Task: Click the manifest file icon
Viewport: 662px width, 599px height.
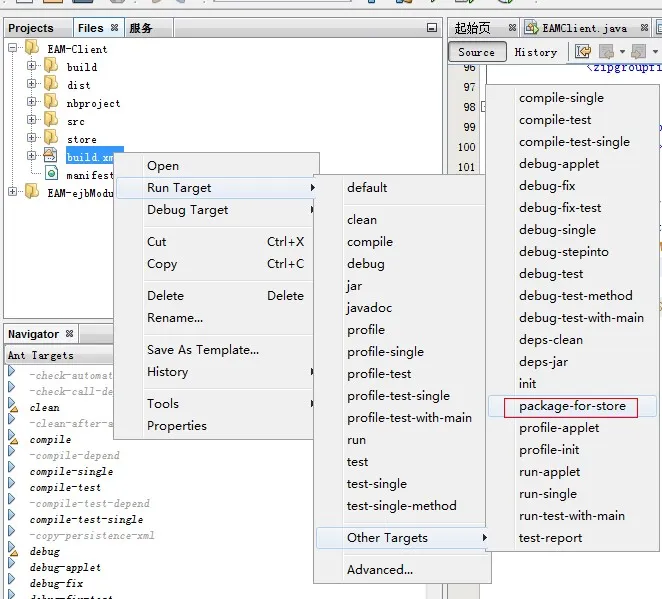Action: (51, 174)
